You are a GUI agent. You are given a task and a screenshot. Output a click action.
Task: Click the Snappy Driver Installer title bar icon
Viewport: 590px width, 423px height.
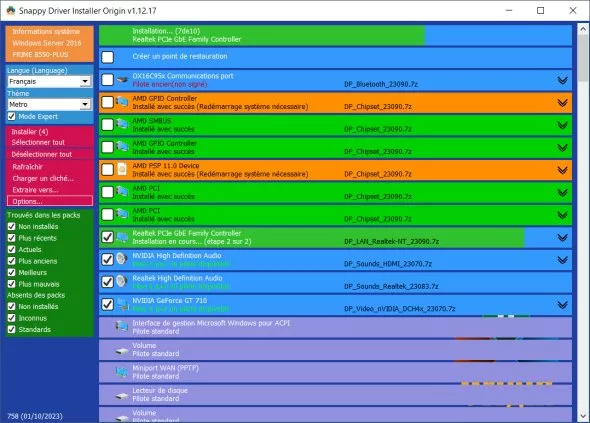point(11,11)
